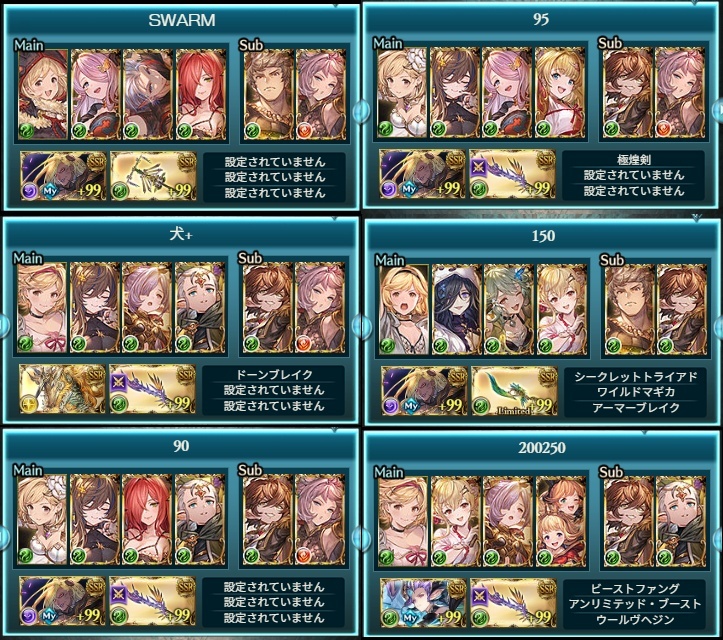Open the 200250 party title header
723x640 pixels.
click(x=542, y=448)
